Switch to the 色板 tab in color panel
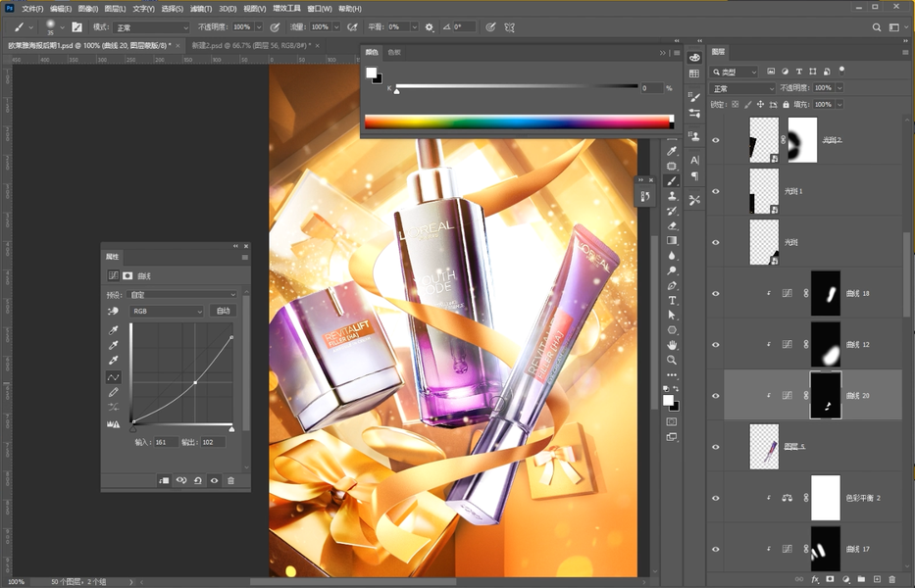 (394, 53)
